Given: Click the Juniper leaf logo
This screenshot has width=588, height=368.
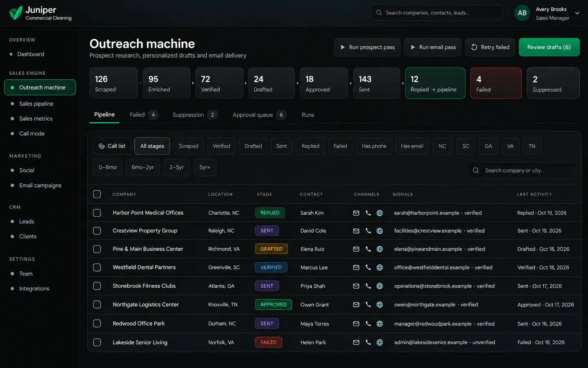Looking at the screenshot, I should [16, 13].
